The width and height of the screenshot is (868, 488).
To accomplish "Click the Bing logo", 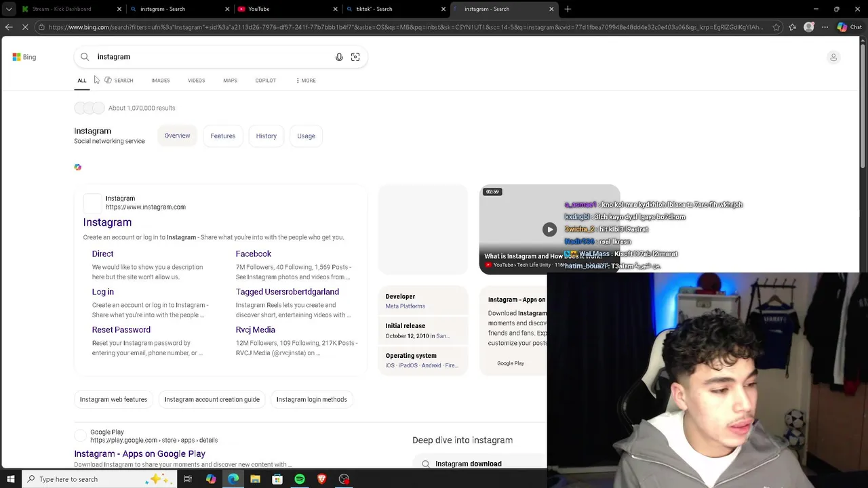I will [x=24, y=57].
